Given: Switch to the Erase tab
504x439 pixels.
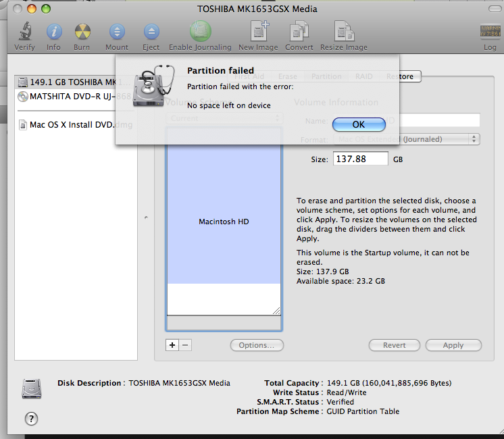Looking at the screenshot, I should [x=287, y=76].
